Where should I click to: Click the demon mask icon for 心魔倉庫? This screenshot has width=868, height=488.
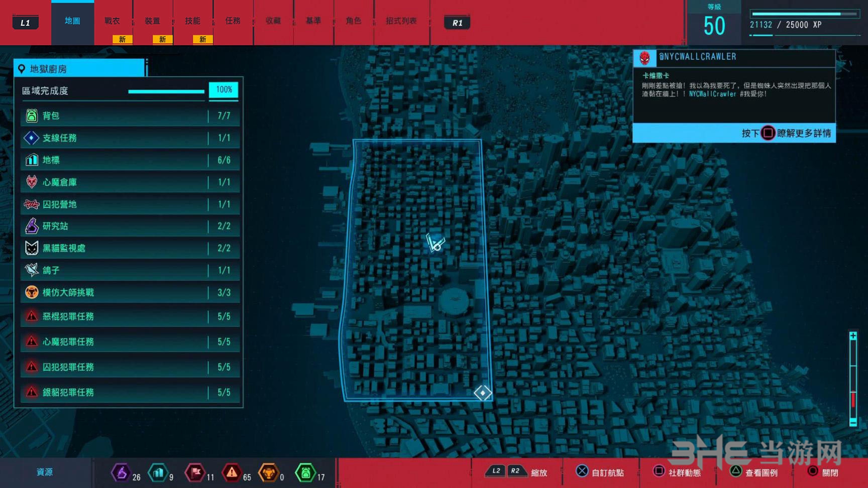31,182
